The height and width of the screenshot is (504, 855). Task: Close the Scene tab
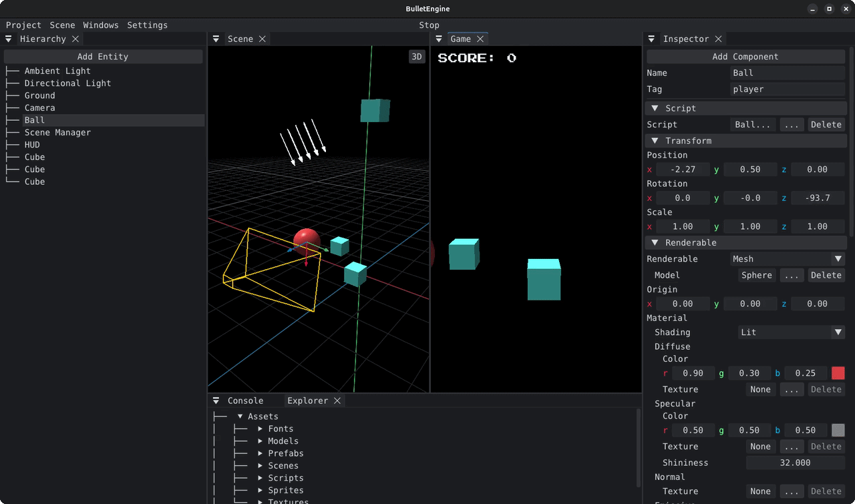point(263,39)
